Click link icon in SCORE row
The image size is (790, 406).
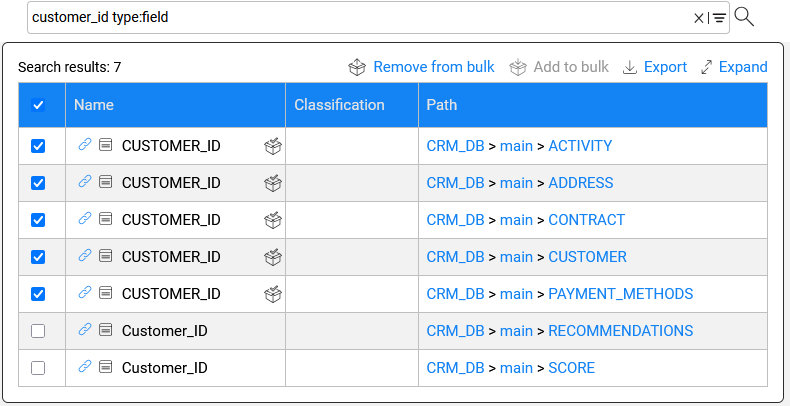(84, 367)
